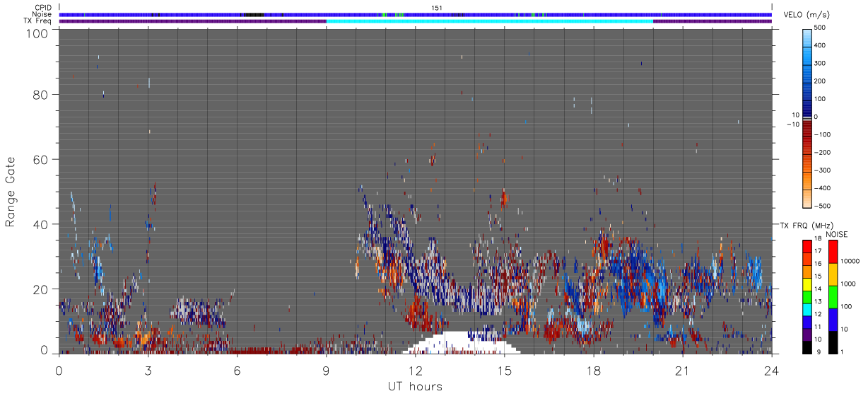Click the 100 tick on Range Gate axis

tap(37, 33)
